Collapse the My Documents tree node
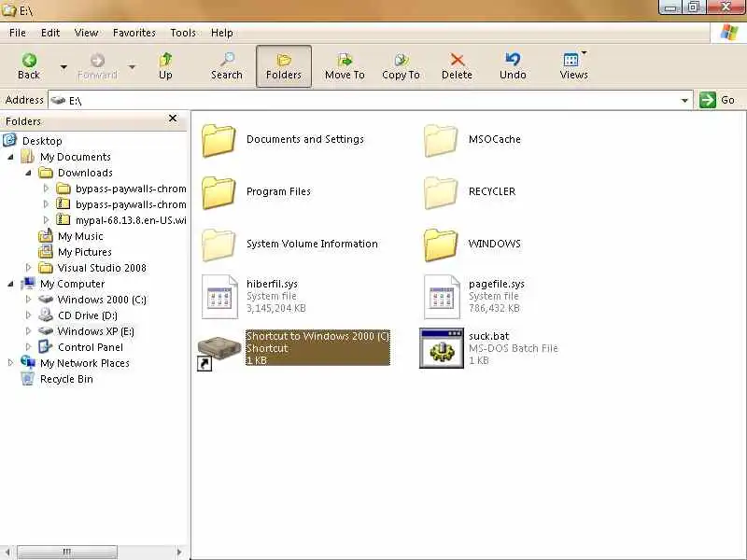 pos(10,157)
